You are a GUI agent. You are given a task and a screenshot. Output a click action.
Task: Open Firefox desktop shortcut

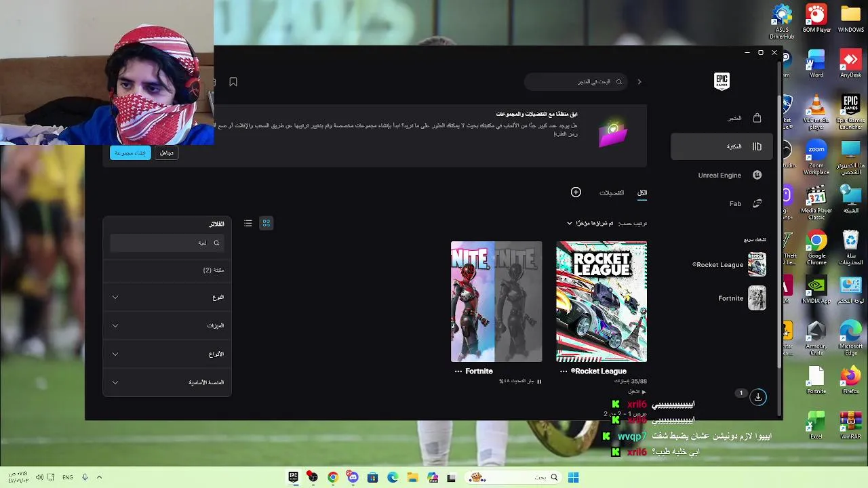(851, 380)
